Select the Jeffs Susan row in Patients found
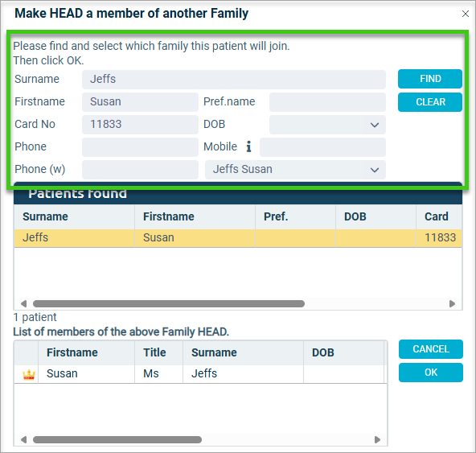Viewport: 476px width, 453px height. click(x=238, y=237)
